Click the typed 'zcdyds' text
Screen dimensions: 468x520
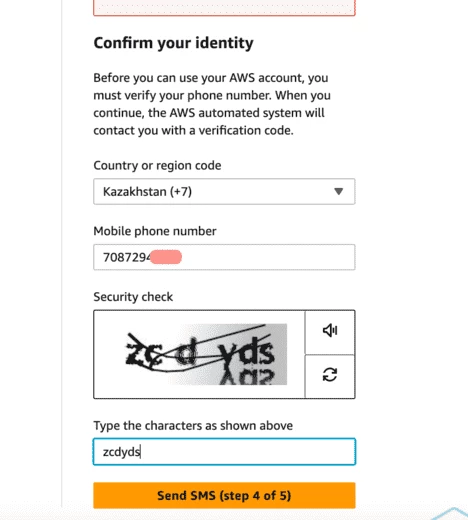tap(122, 452)
